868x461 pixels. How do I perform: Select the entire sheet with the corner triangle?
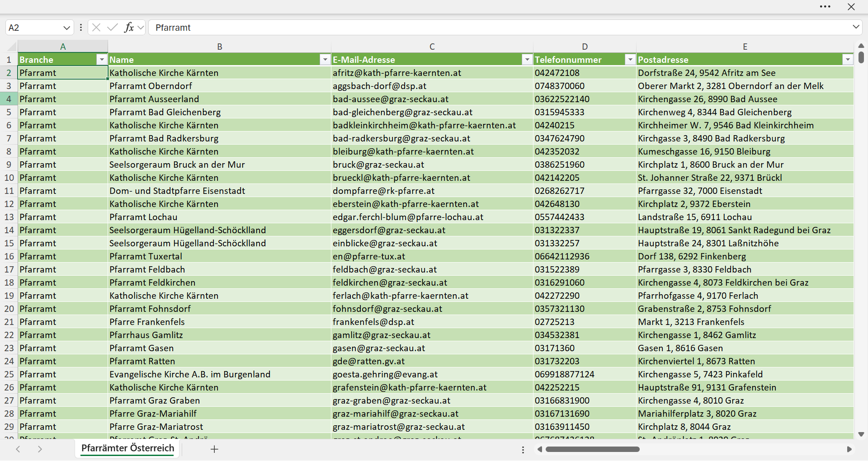coord(11,47)
